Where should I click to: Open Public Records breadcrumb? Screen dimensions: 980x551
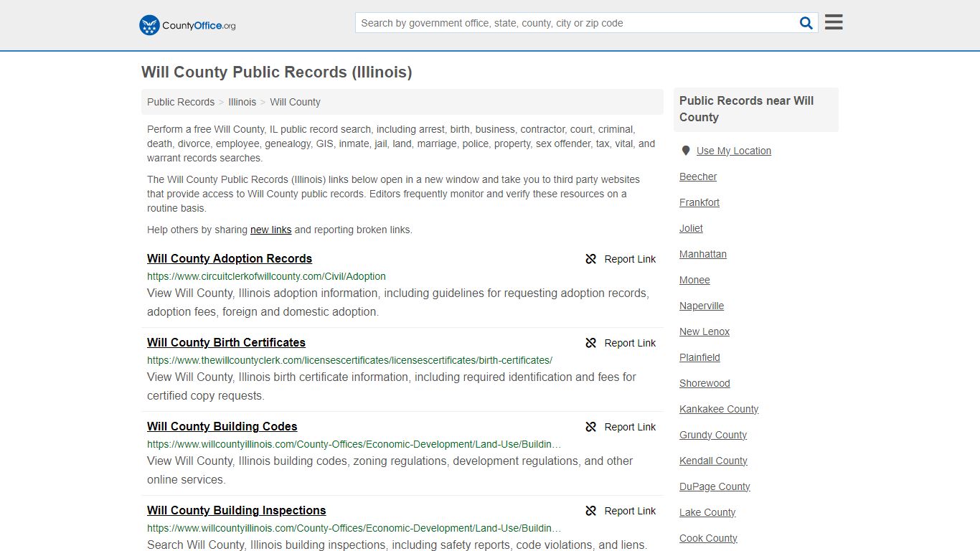tap(181, 102)
